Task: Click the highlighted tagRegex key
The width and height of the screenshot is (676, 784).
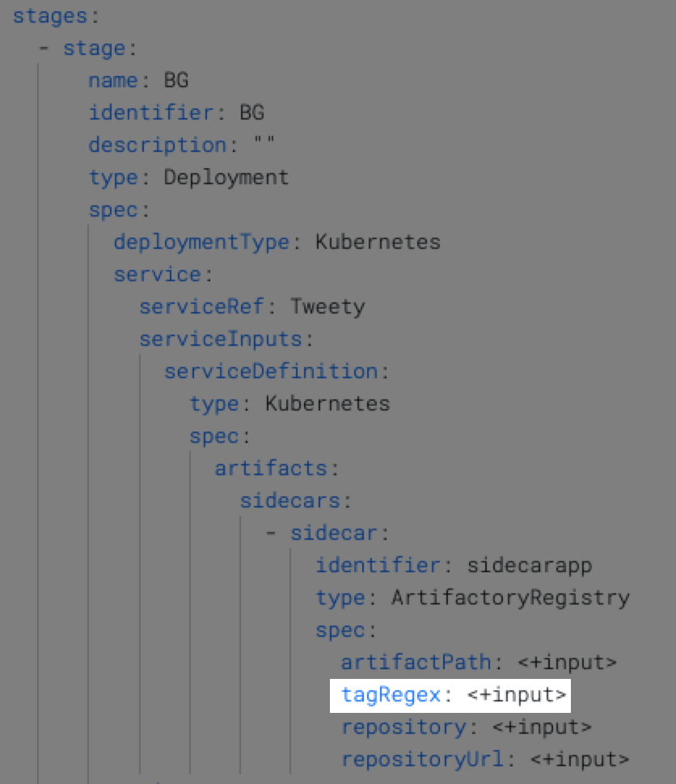Action: pos(391,695)
